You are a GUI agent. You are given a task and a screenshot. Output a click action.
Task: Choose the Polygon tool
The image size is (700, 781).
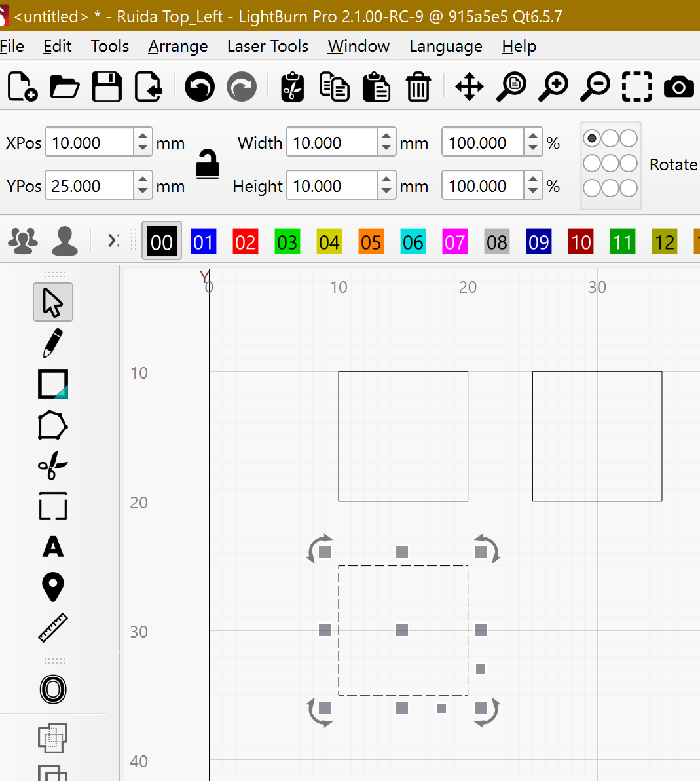(x=53, y=425)
